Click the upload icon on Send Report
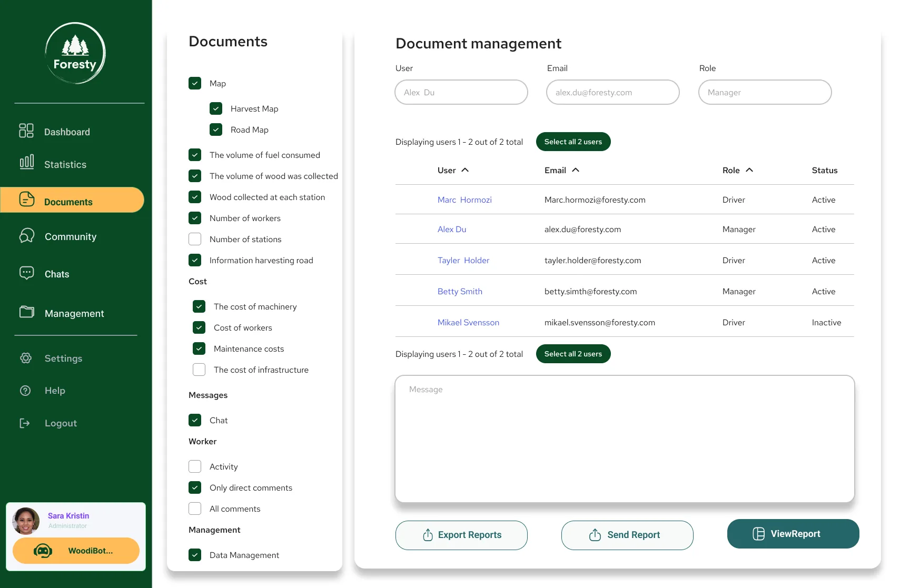The image size is (910, 588). pos(595,535)
